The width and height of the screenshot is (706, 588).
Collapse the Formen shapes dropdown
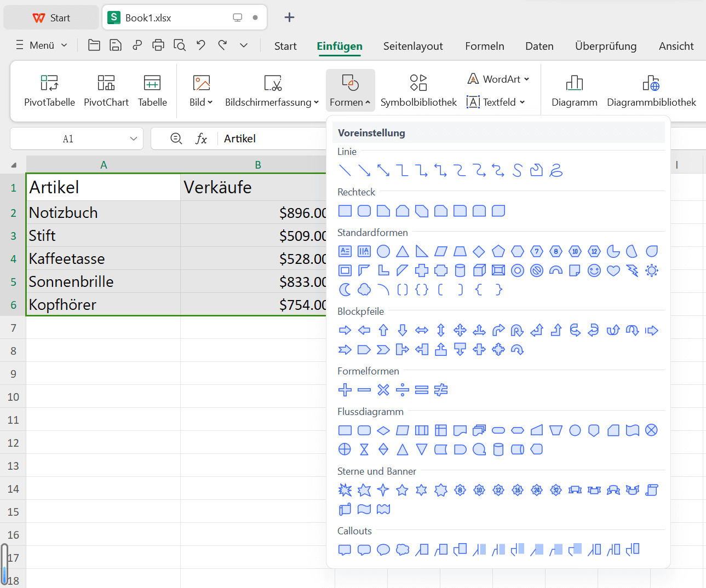coord(350,91)
